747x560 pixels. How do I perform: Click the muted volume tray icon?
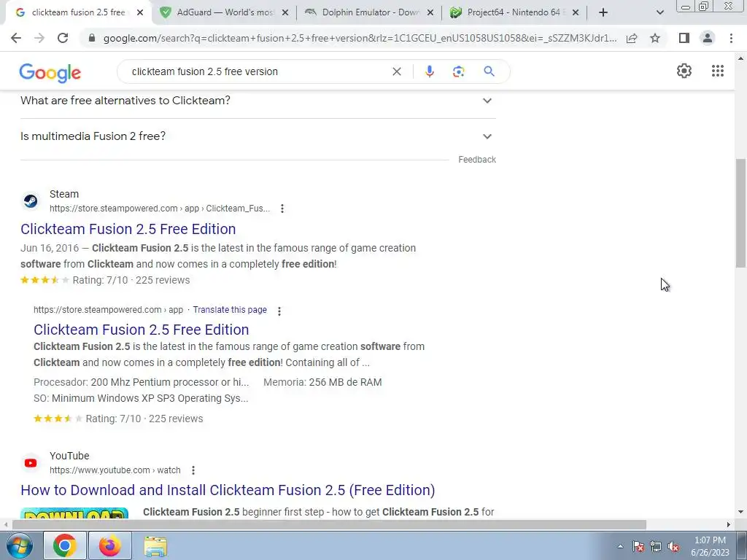click(x=673, y=547)
